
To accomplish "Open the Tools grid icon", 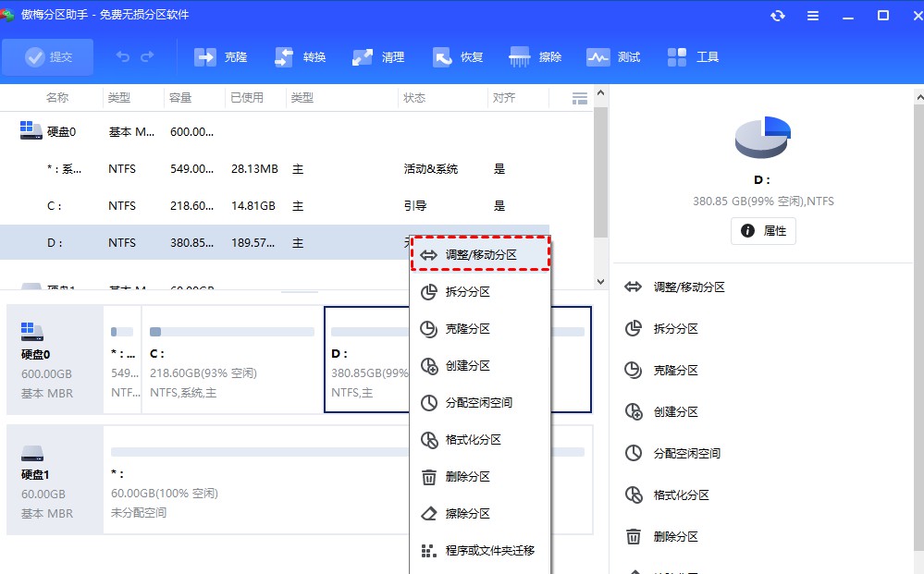I will coord(677,57).
